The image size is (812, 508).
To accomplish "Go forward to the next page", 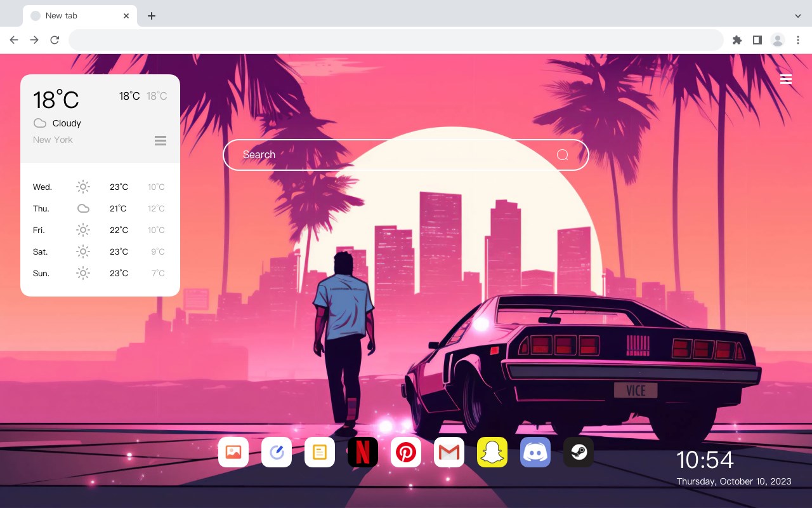I will 34,40.
